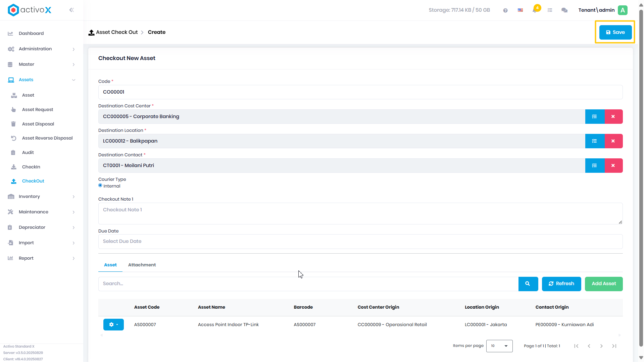Focus the Code input field

tap(360, 92)
